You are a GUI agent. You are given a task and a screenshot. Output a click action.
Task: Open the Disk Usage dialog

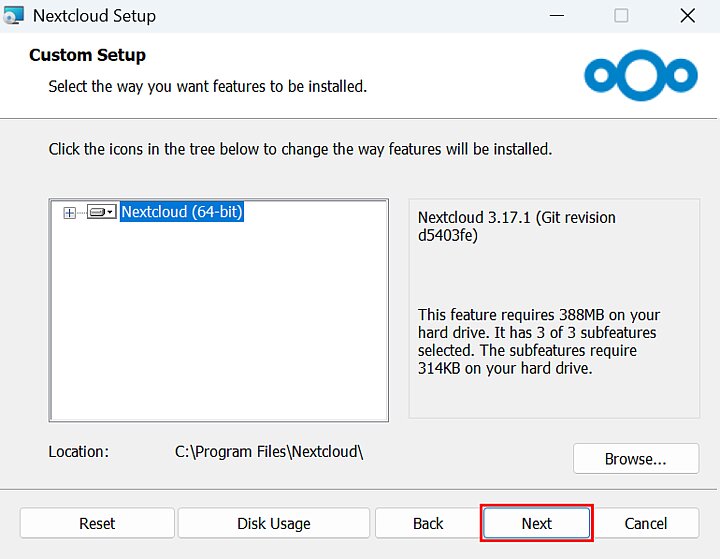(274, 523)
